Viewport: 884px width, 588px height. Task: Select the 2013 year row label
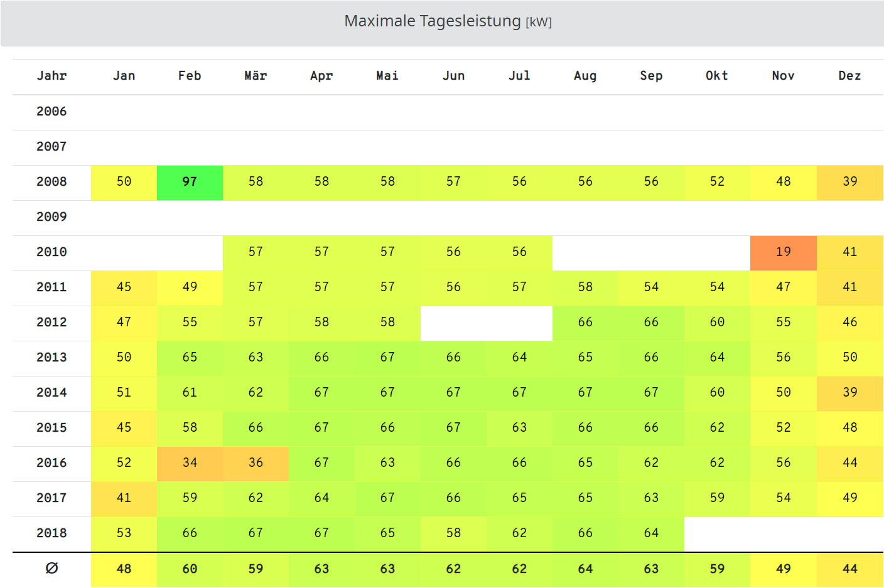(x=51, y=358)
